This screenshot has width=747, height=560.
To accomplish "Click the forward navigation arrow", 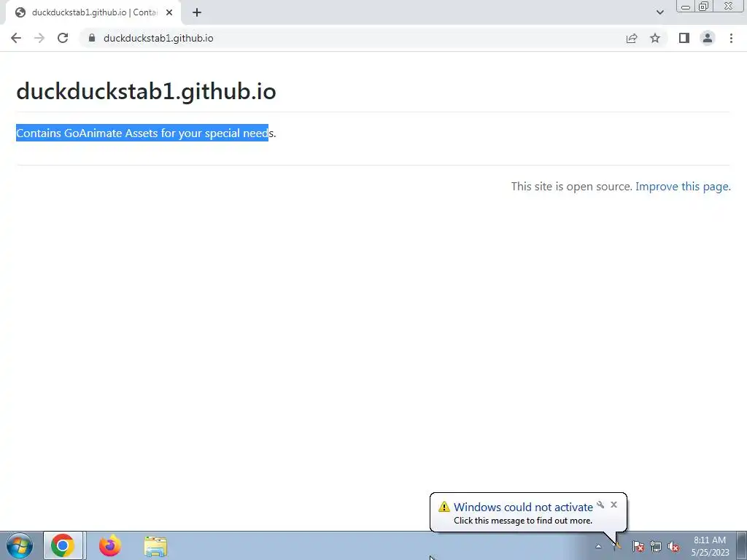I will click(39, 38).
